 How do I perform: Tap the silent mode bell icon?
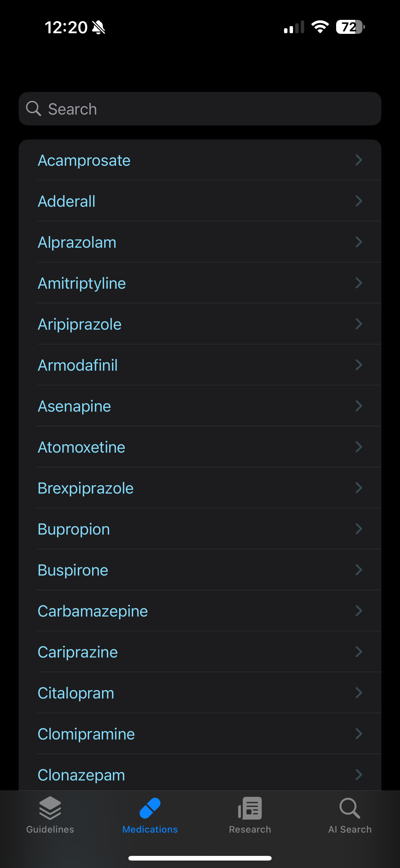(99, 27)
